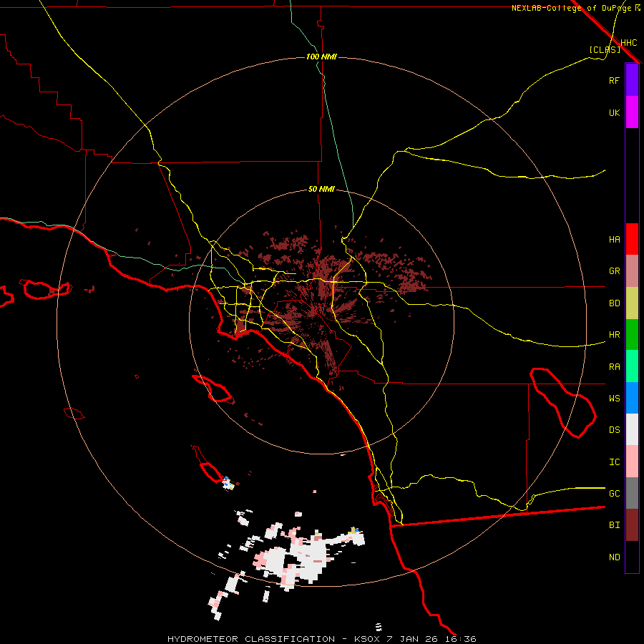The height and width of the screenshot is (644, 644).
Task: Click the "RA" legend label
Action: coord(614,367)
